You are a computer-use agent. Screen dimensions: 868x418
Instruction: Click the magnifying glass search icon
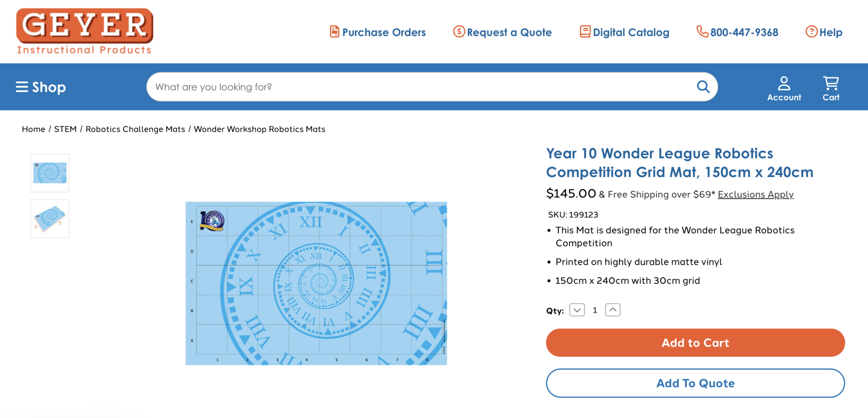pyautogui.click(x=703, y=86)
